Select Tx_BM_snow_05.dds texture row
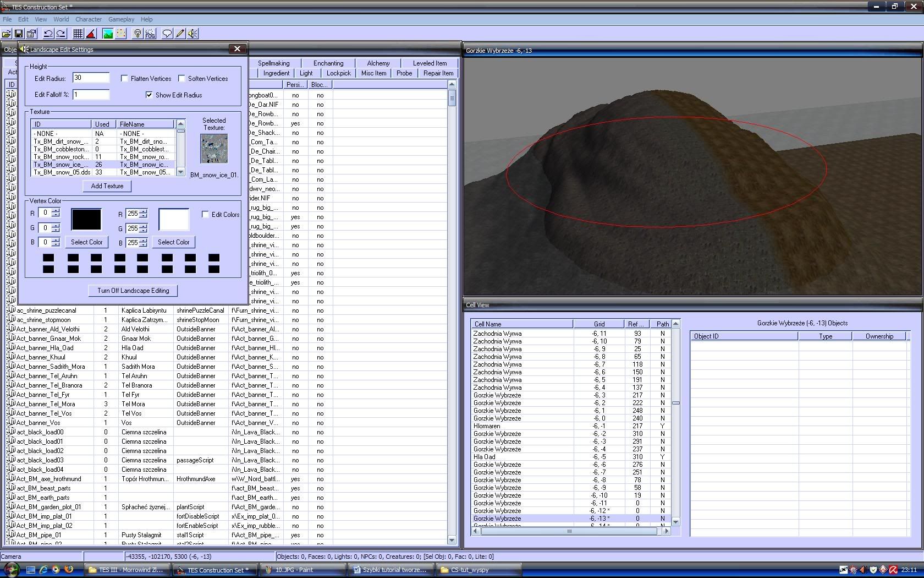This screenshot has width=924, height=578. pos(103,172)
